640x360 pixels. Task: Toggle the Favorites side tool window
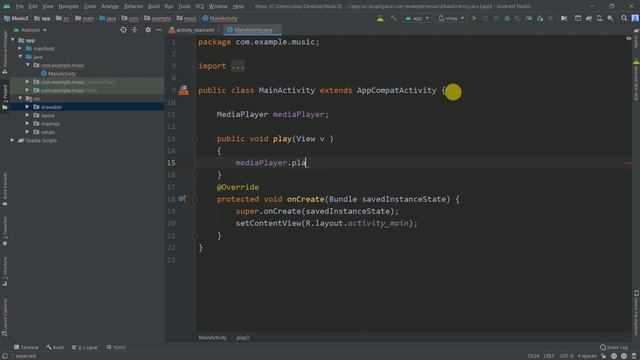pos(5,231)
